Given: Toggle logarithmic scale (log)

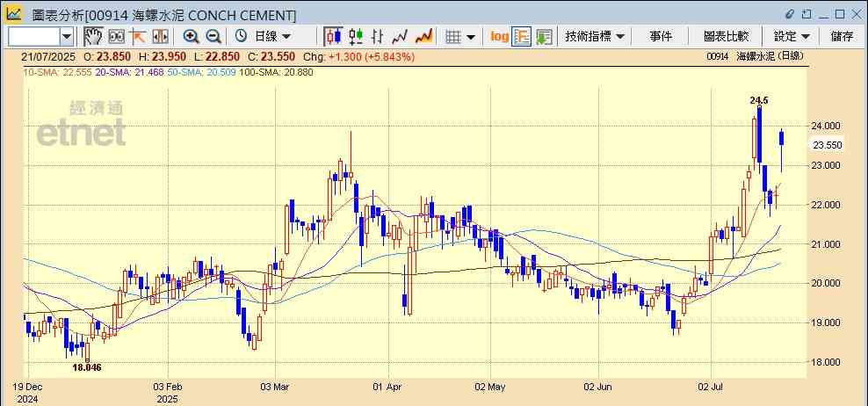Looking at the screenshot, I should 499,37.
